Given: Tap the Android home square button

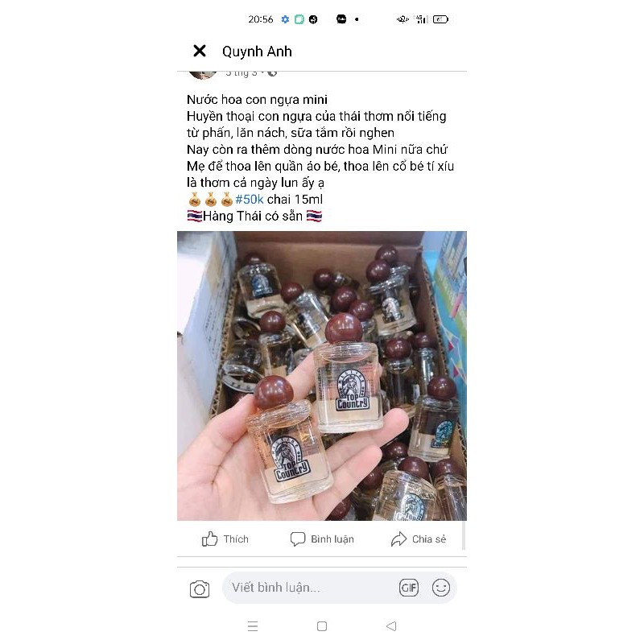Looking at the screenshot, I should 322,626.
